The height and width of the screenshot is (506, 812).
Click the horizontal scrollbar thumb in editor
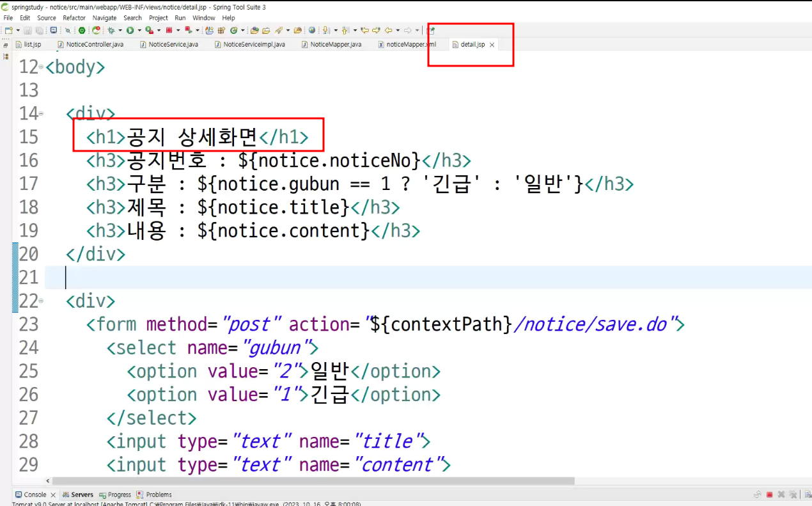313,481
